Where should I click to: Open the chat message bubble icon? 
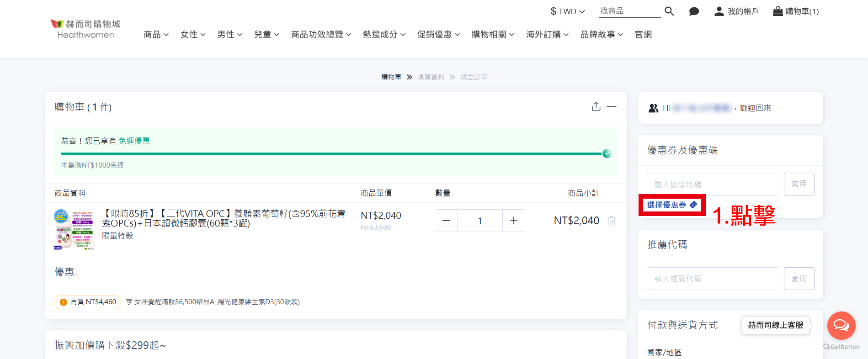click(x=694, y=11)
